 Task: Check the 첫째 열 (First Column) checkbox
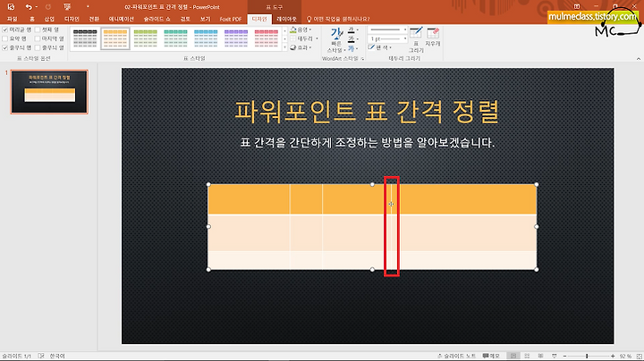[x=38, y=29]
